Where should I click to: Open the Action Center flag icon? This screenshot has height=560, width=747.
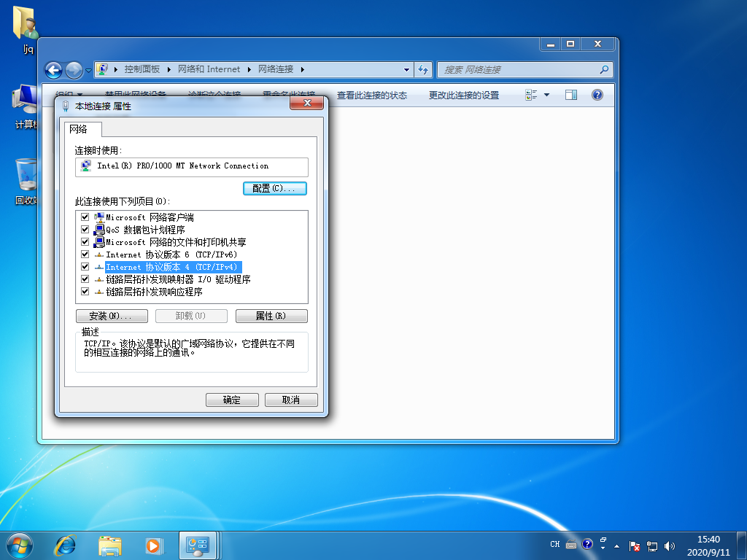point(634,545)
